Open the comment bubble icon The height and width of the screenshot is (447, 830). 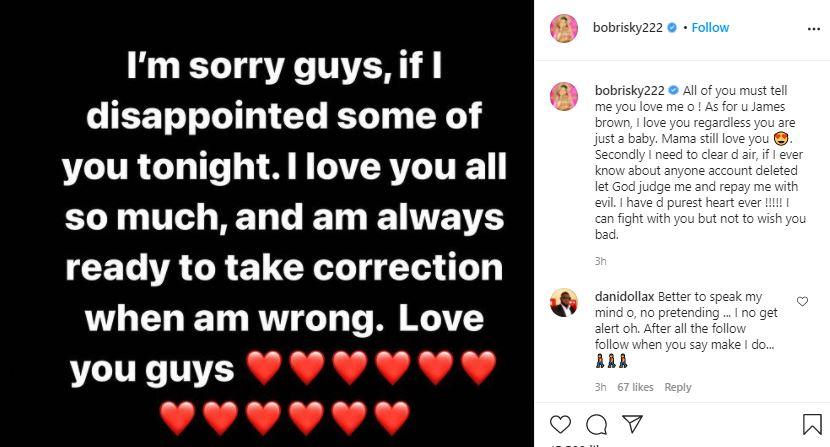tap(596, 424)
